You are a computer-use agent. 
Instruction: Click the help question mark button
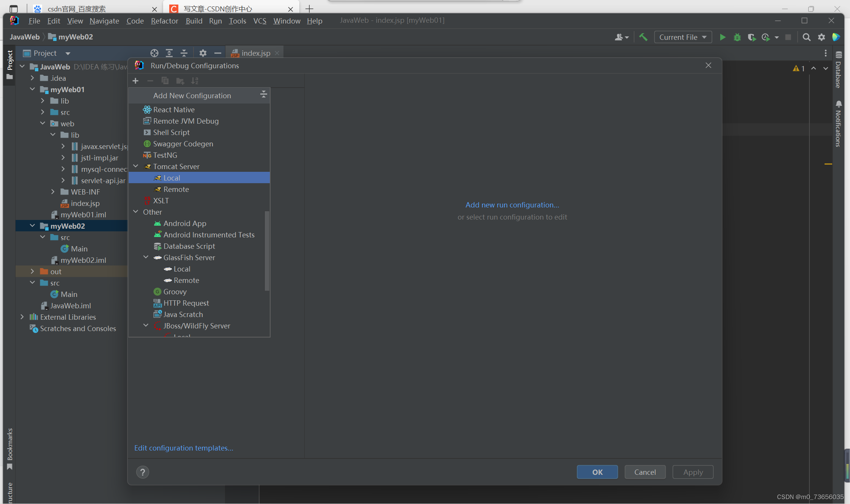[x=143, y=472]
